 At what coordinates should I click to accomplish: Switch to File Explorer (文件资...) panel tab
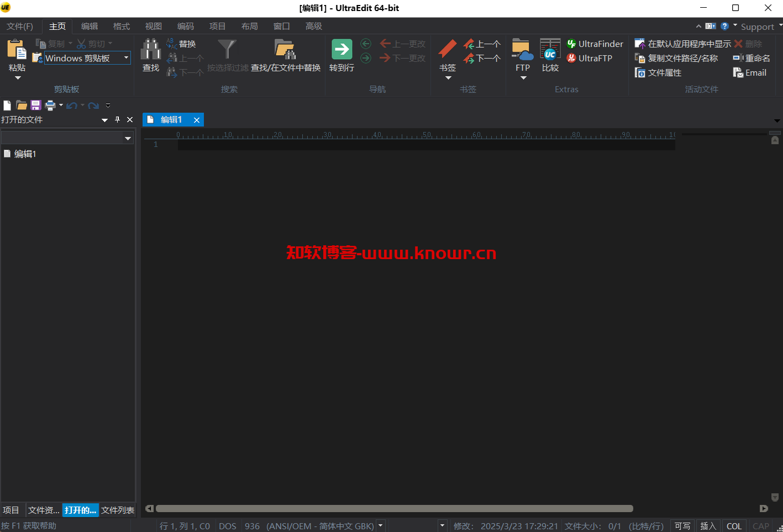[44, 510]
